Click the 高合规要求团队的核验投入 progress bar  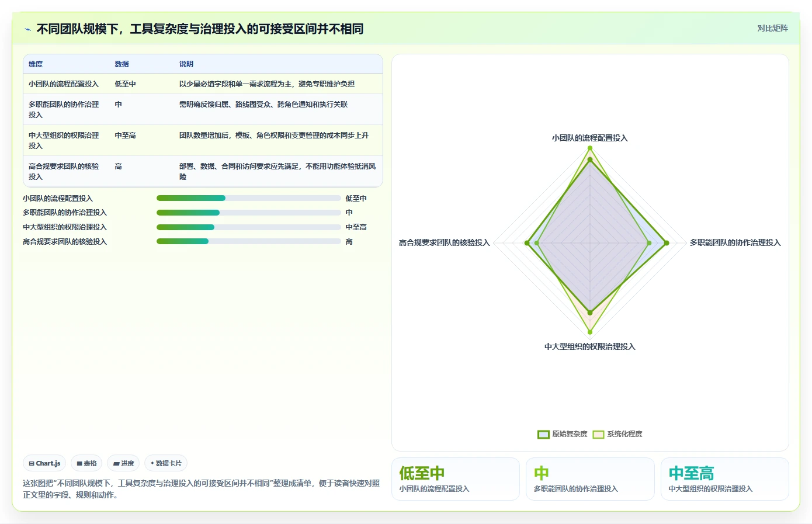248,241
